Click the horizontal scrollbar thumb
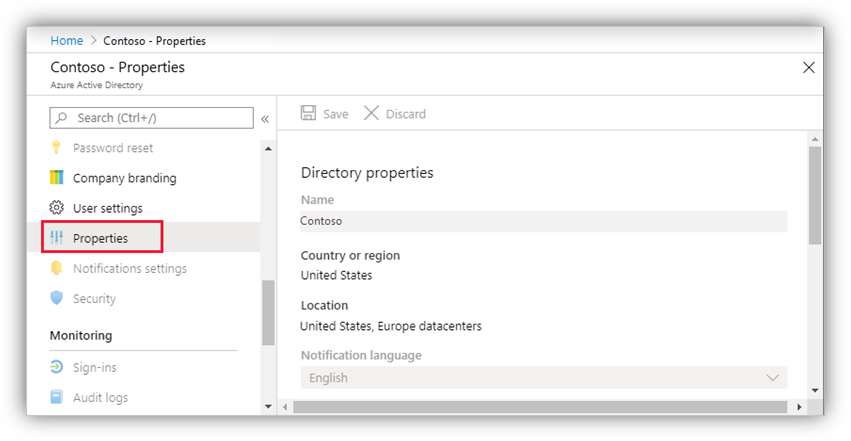This screenshot has height=441, width=851. tap(540, 407)
